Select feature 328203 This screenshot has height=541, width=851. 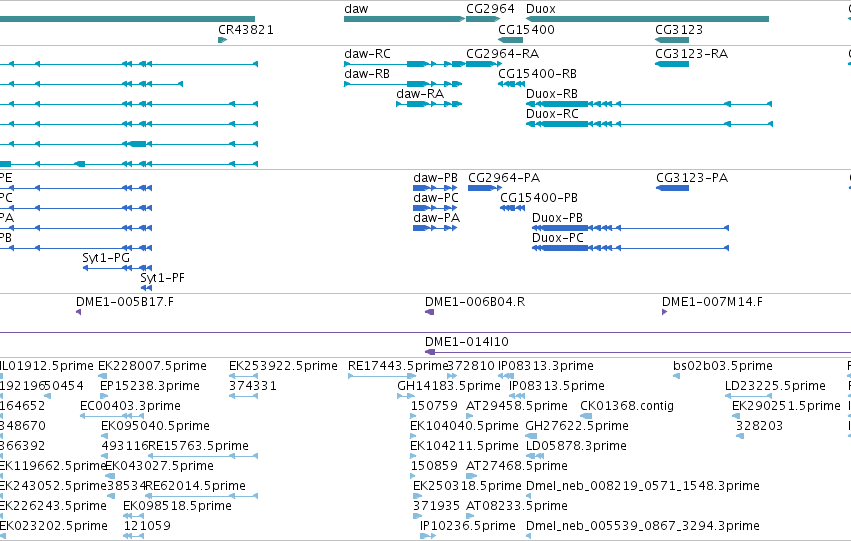point(740,436)
